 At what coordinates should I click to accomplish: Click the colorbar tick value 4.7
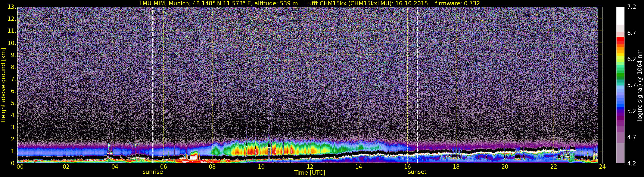632,137
